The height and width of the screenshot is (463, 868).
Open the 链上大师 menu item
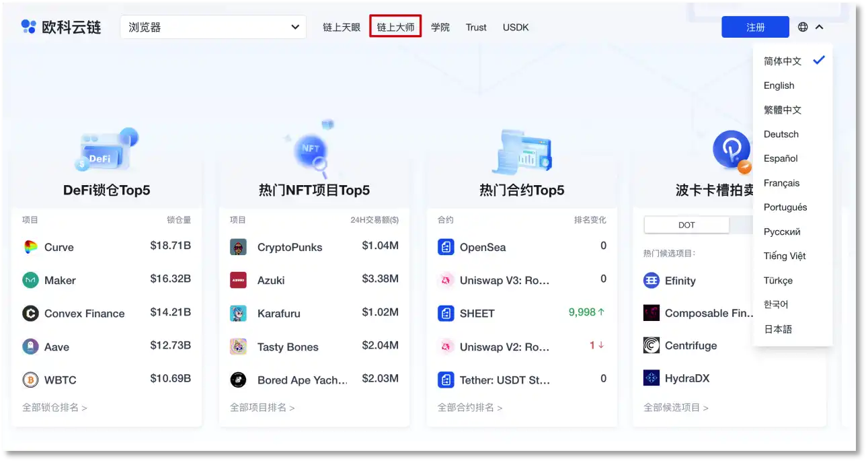coord(395,27)
